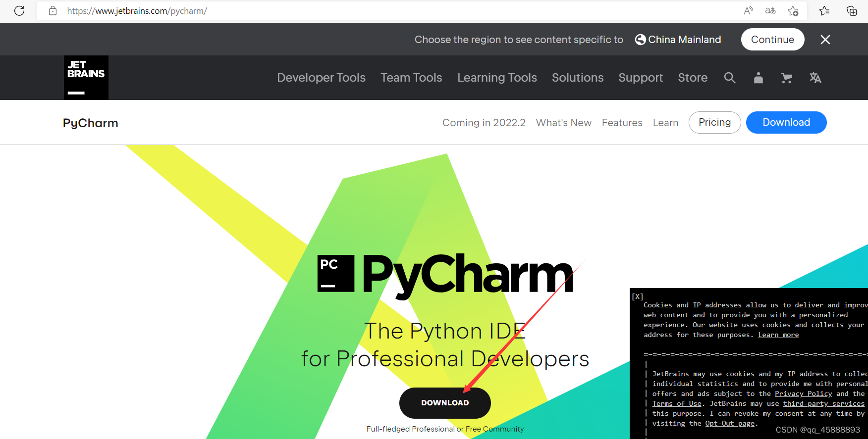The image size is (868, 439).
Task: Click the PC PyCharm logo square
Action: tap(336, 273)
